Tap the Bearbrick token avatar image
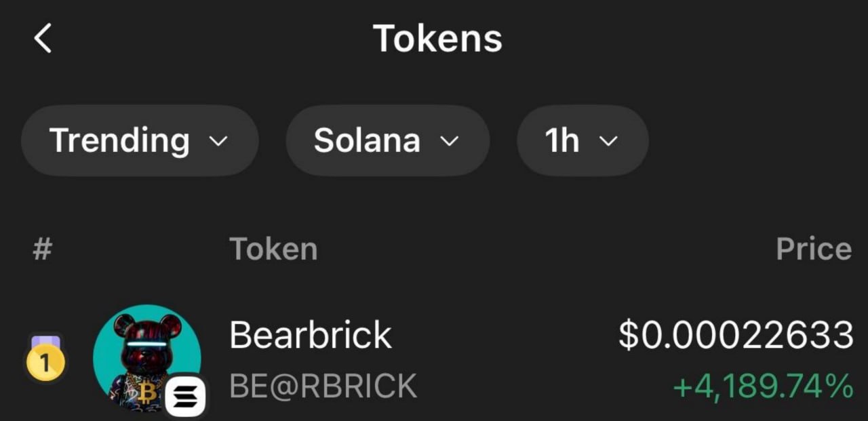The image size is (868, 421). tap(147, 358)
